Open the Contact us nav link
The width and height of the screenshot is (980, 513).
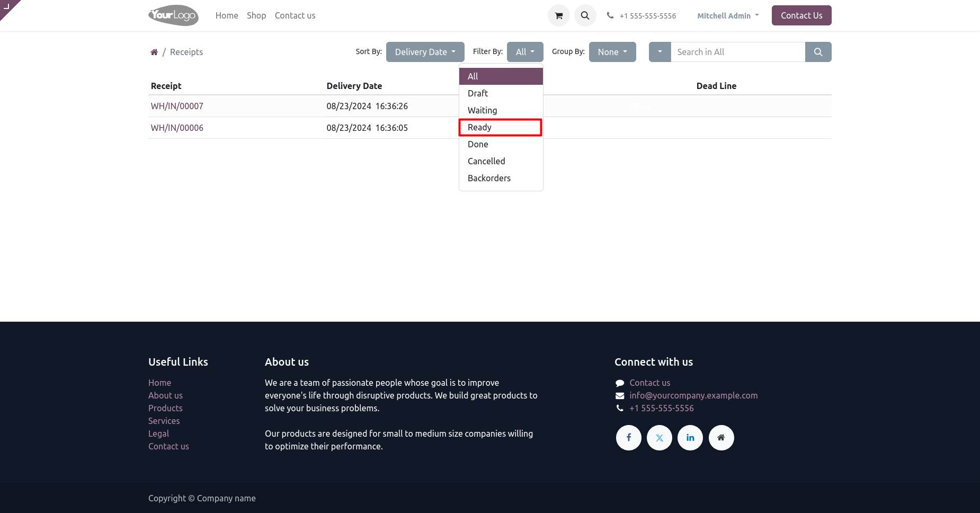pos(295,15)
